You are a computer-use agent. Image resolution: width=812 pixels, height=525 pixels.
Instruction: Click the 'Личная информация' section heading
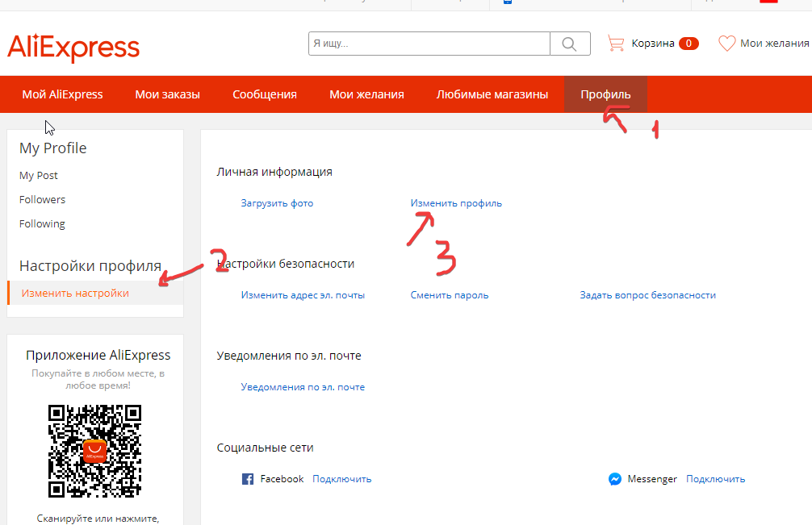274,172
